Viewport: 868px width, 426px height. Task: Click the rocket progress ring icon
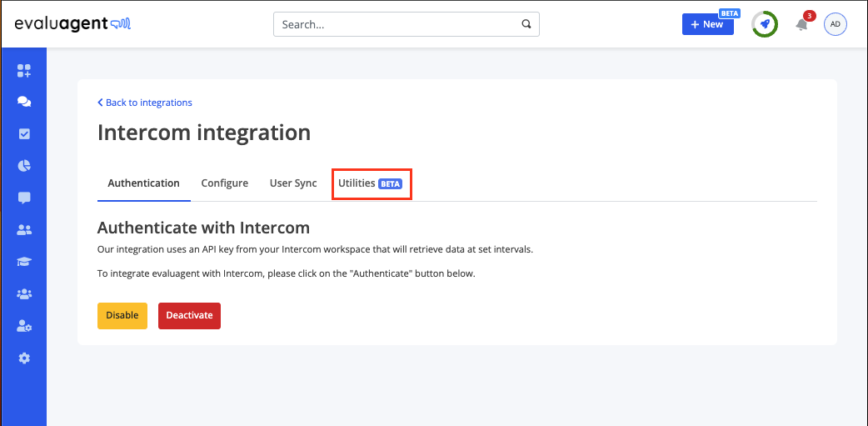tap(765, 24)
